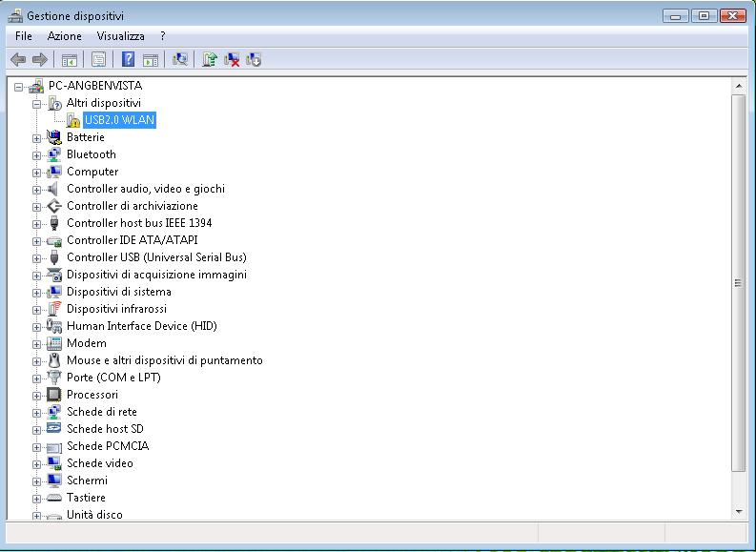This screenshot has width=756, height=552.
Task: Expand the Schede video node
Action: point(36,464)
